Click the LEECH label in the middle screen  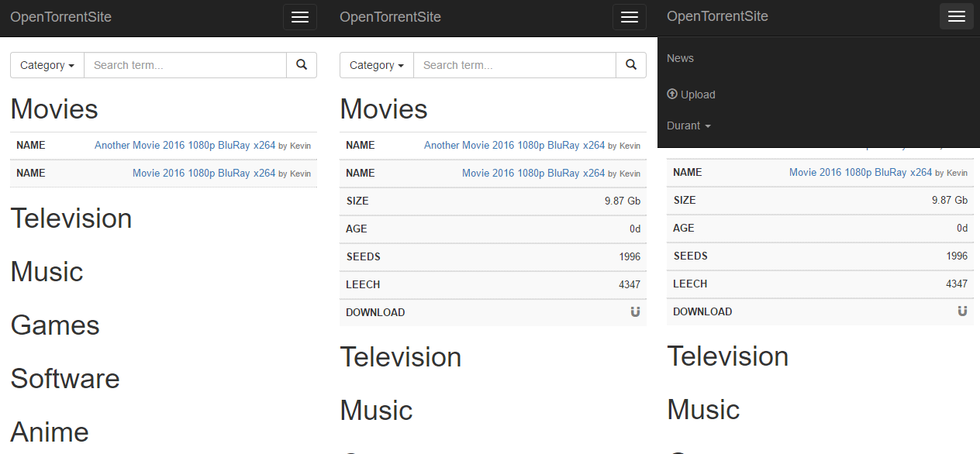click(363, 284)
